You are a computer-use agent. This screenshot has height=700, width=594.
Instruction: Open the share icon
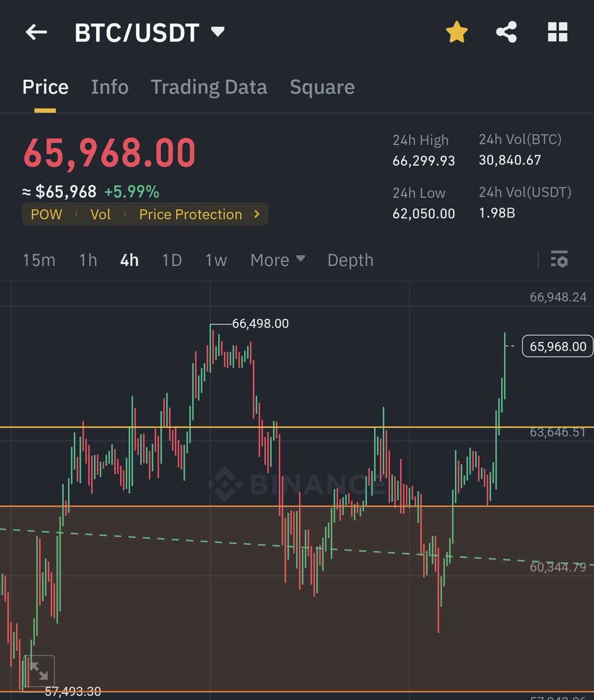[x=507, y=32]
